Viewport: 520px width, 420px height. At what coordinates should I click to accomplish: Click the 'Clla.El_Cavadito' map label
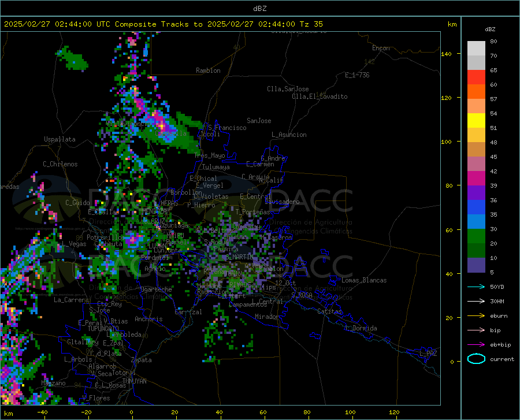(x=320, y=96)
